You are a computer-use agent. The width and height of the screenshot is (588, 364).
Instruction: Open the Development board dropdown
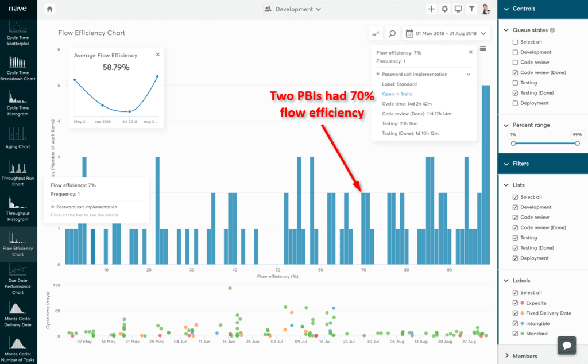pyautogui.click(x=293, y=9)
